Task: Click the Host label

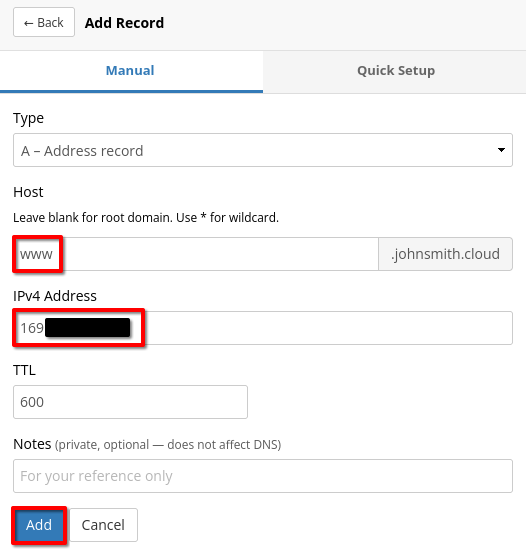Action: (28, 192)
